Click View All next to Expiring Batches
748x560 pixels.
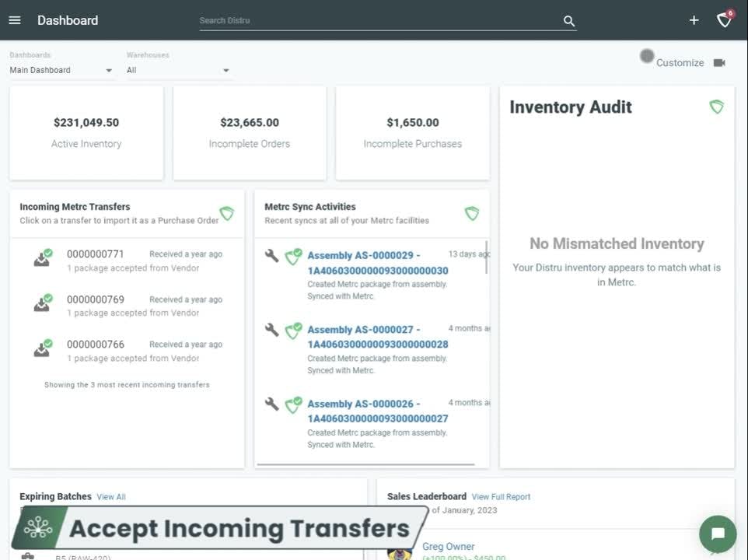pos(110,496)
